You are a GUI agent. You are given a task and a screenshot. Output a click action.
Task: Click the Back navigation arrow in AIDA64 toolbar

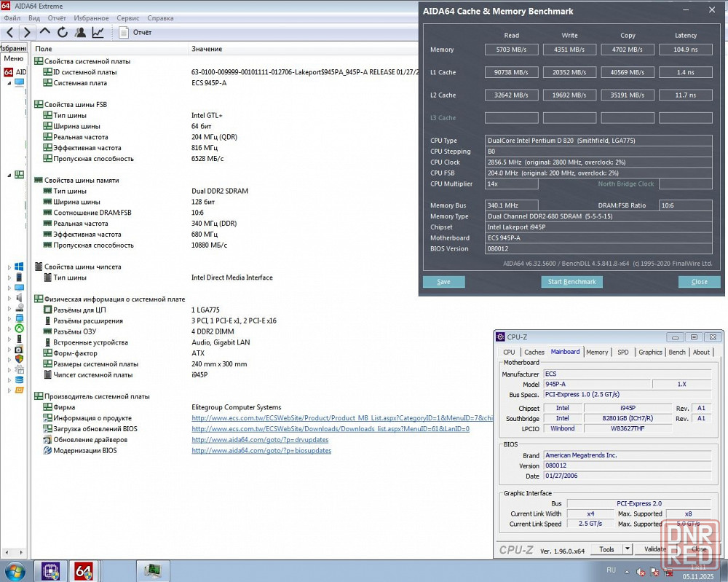[9, 32]
